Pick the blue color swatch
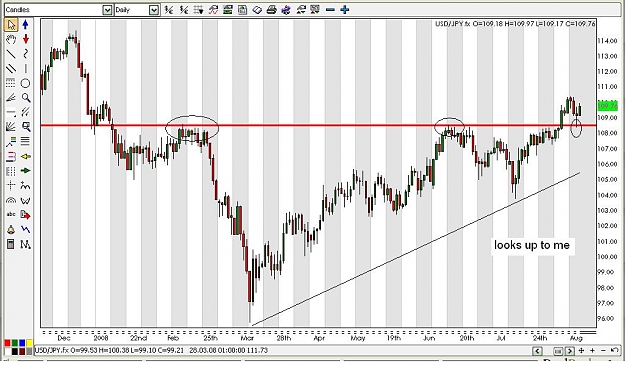 22,343
